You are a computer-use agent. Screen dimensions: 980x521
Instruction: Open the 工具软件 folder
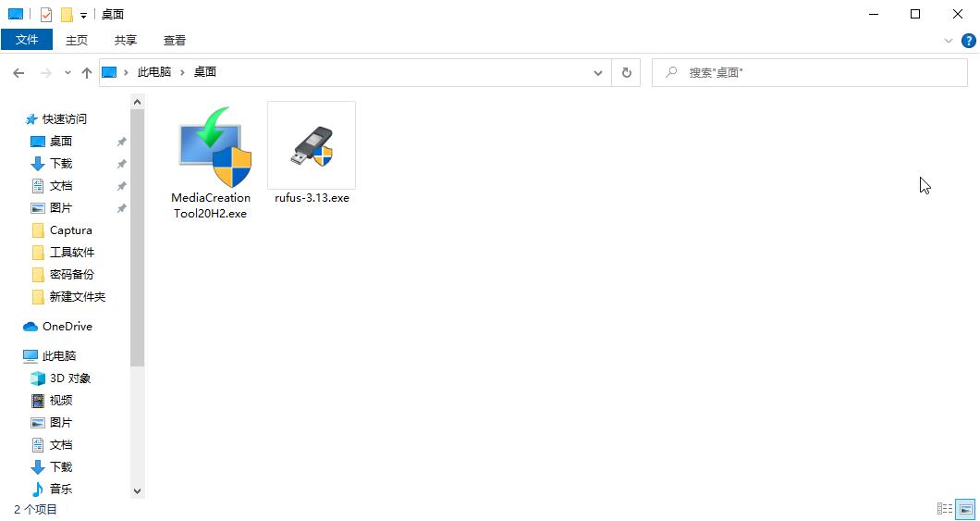point(72,252)
